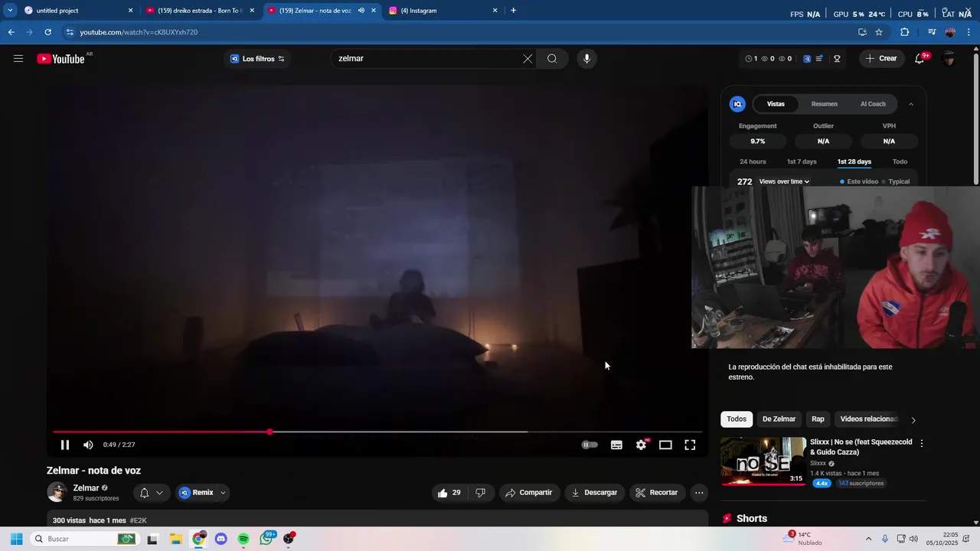Switch to dreiko estrada browser tab
The width and height of the screenshot is (980, 551).
(199, 11)
